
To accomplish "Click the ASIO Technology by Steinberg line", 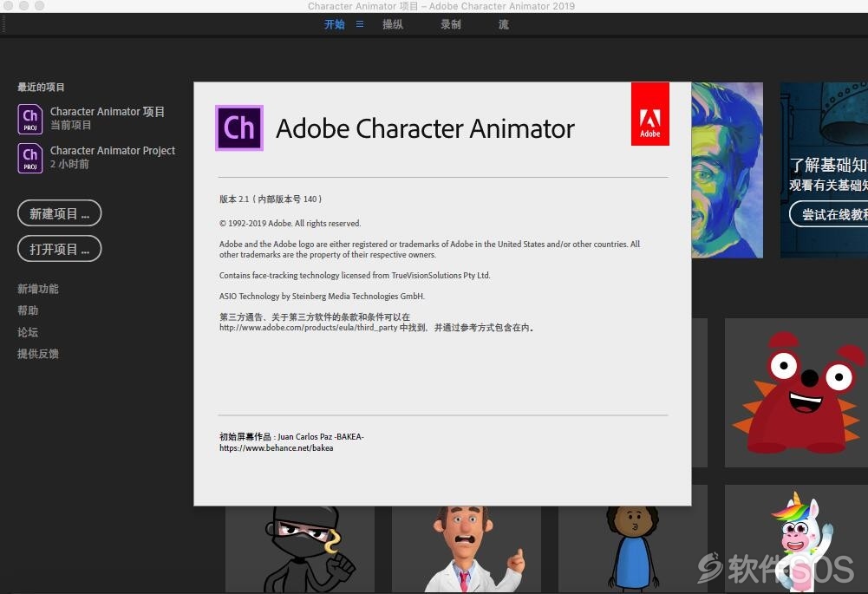I will click(x=323, y=297).
